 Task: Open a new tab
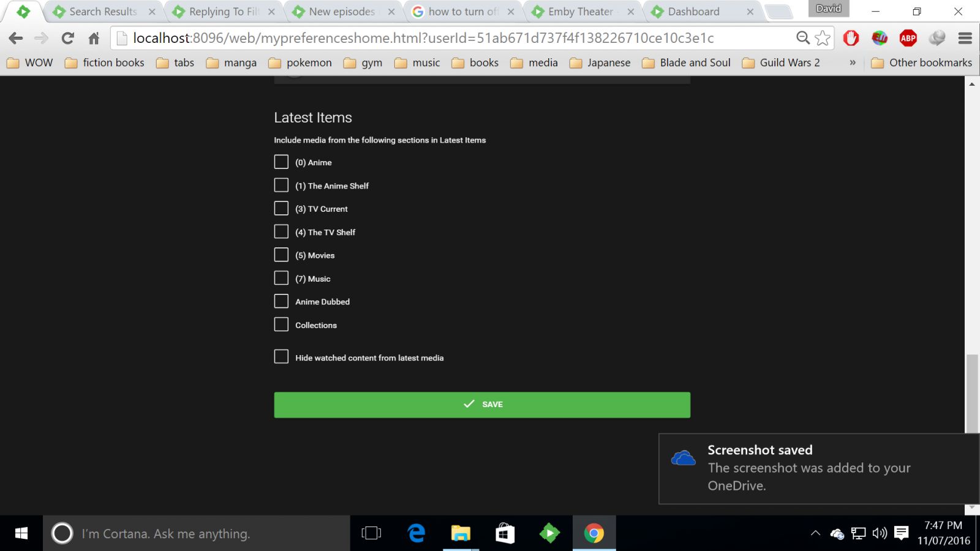tap(778, 12)
